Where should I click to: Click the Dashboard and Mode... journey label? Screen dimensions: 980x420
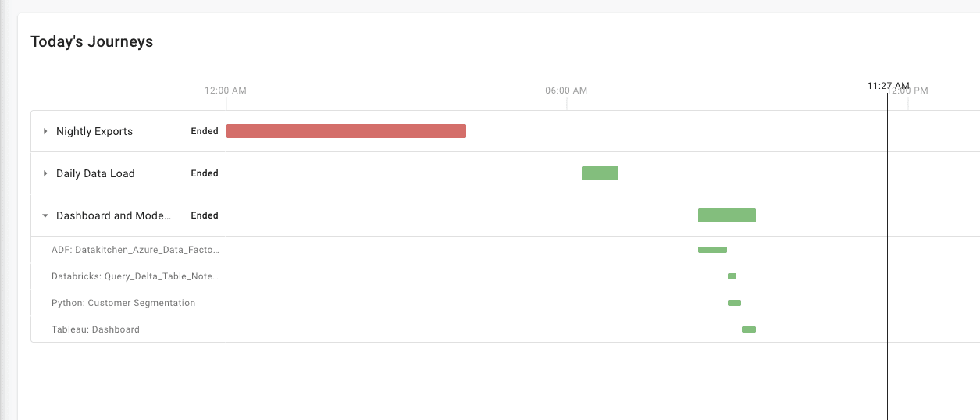pyautogui.click(x=114, y=215)
